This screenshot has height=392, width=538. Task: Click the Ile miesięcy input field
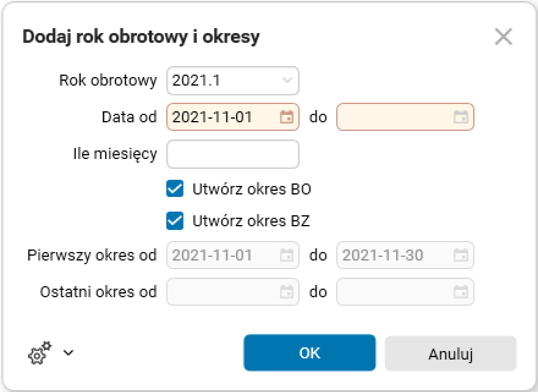[x=232, y=154]
